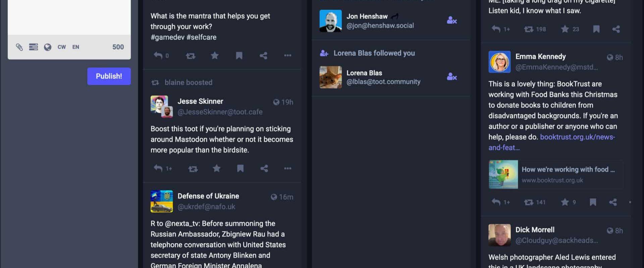Screen dimensions: 644x268
Task: Open the Defense of Ukraine profile avatar
Action: [162, 201]
